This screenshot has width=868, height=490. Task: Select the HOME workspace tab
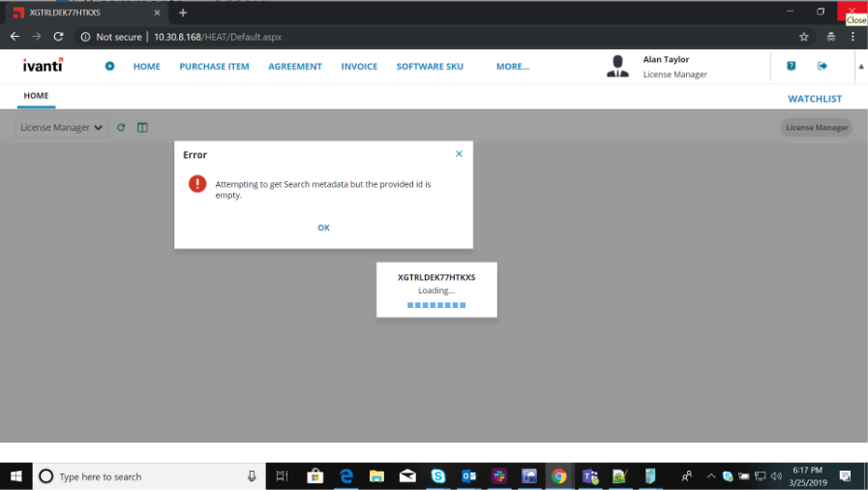tap(36, 97)
